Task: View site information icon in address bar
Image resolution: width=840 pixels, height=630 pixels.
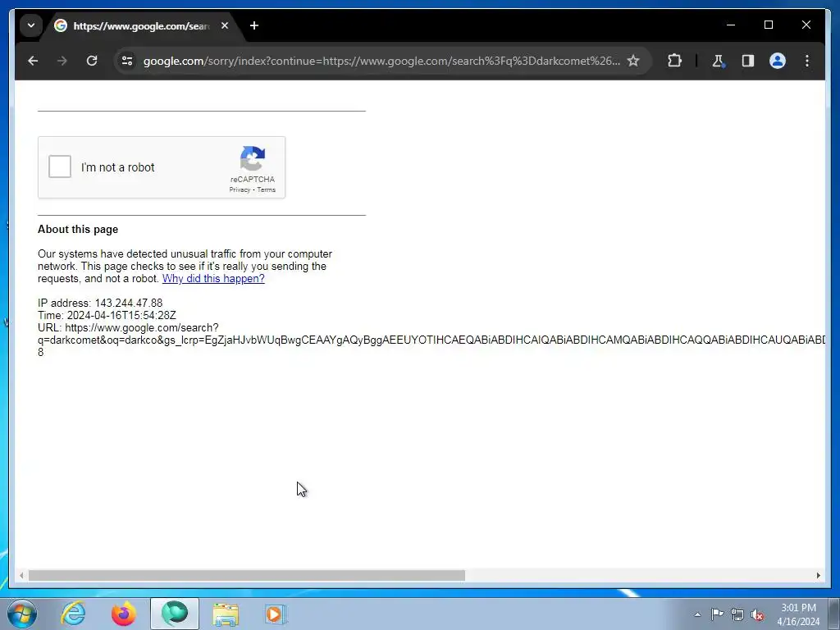Action: [127, 61]
